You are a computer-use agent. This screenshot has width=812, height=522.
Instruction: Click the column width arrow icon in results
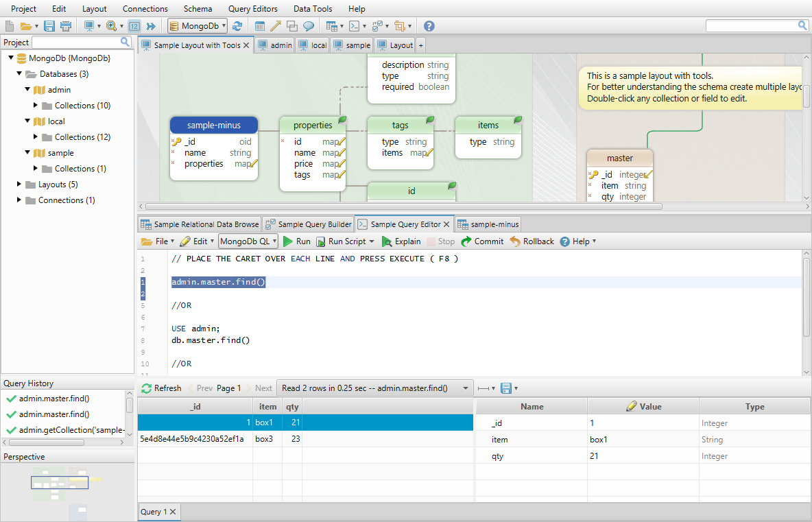click(x=483, y=388)
